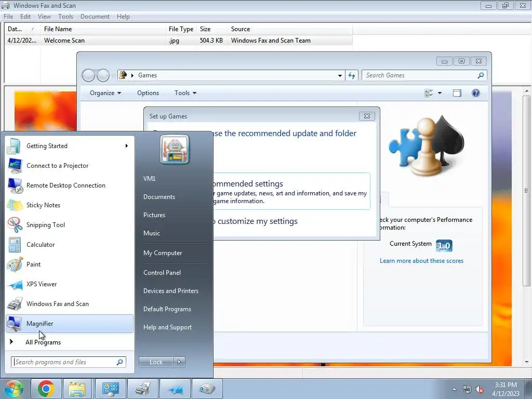The height and width of the screenshot is (399, 532).
Task: Open the Document menu
Action: pos(95,16)
